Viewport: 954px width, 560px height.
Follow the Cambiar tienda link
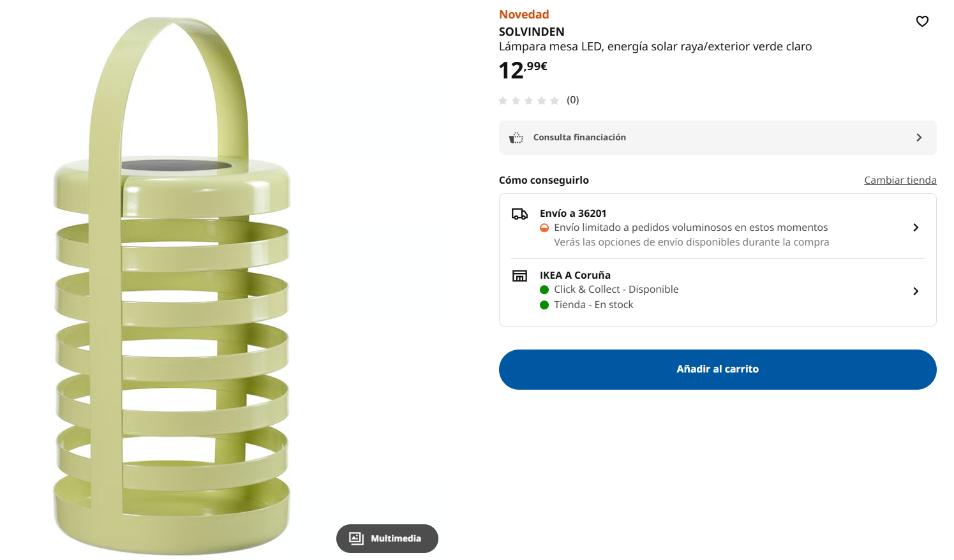(x=900, y=181)
